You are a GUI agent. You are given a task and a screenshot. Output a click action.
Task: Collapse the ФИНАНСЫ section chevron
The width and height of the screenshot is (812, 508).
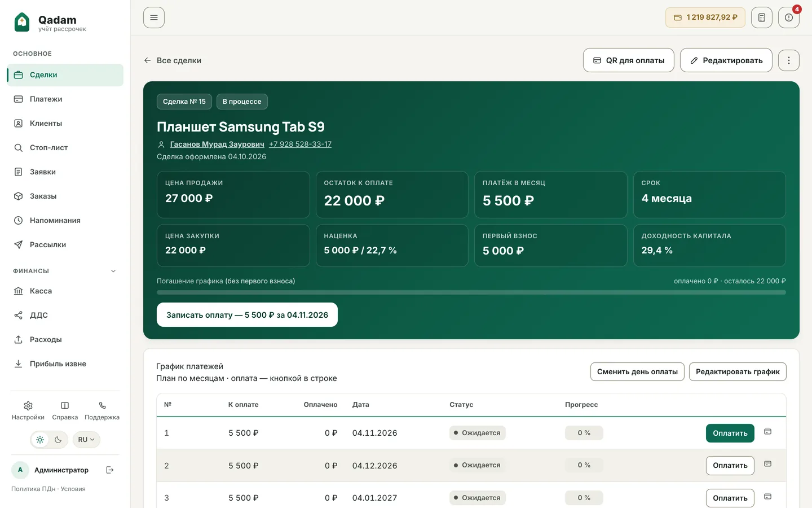coord(113,271)
